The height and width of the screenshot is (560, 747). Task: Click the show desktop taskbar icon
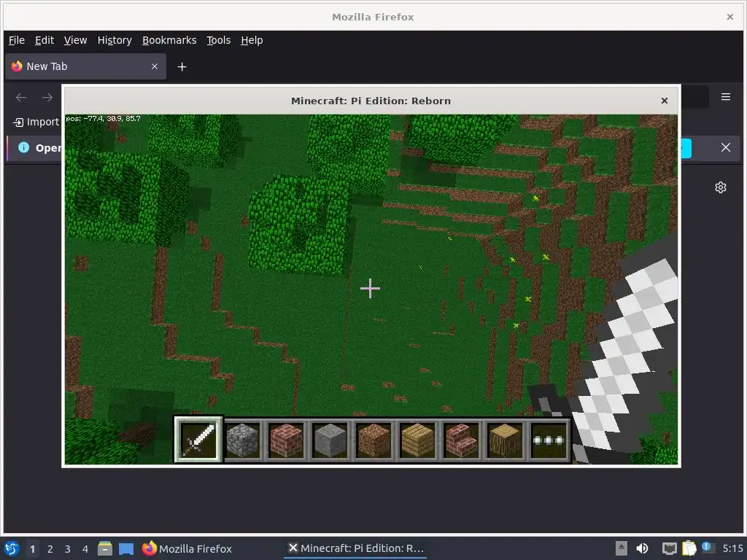(126, 549)
